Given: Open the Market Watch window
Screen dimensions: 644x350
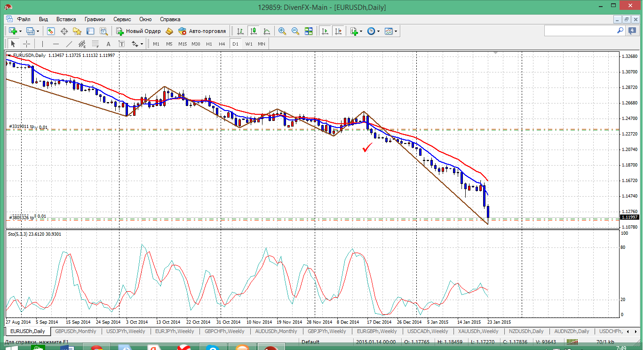Looking at the screenshot, I should [x=51, y=31].
